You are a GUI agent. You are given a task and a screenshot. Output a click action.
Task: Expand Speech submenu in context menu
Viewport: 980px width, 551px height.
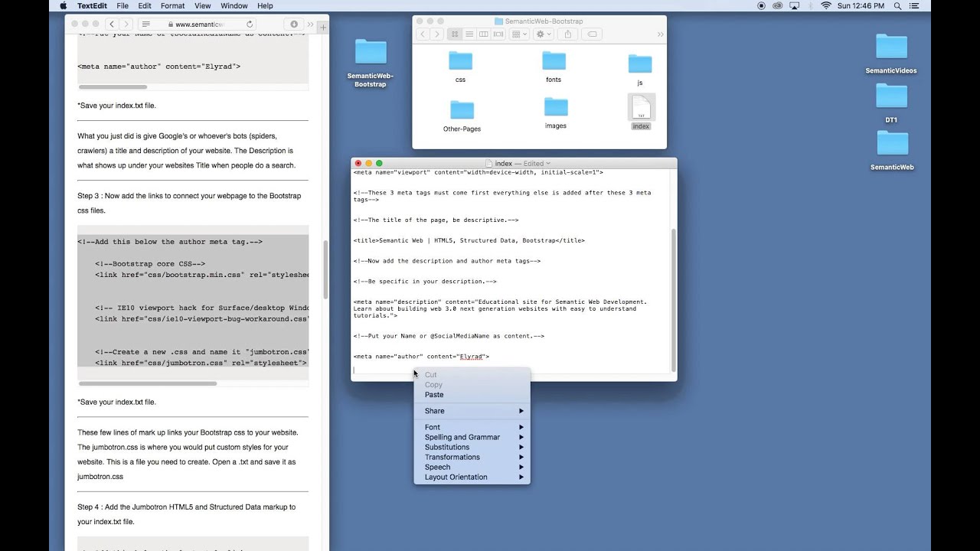472,467
